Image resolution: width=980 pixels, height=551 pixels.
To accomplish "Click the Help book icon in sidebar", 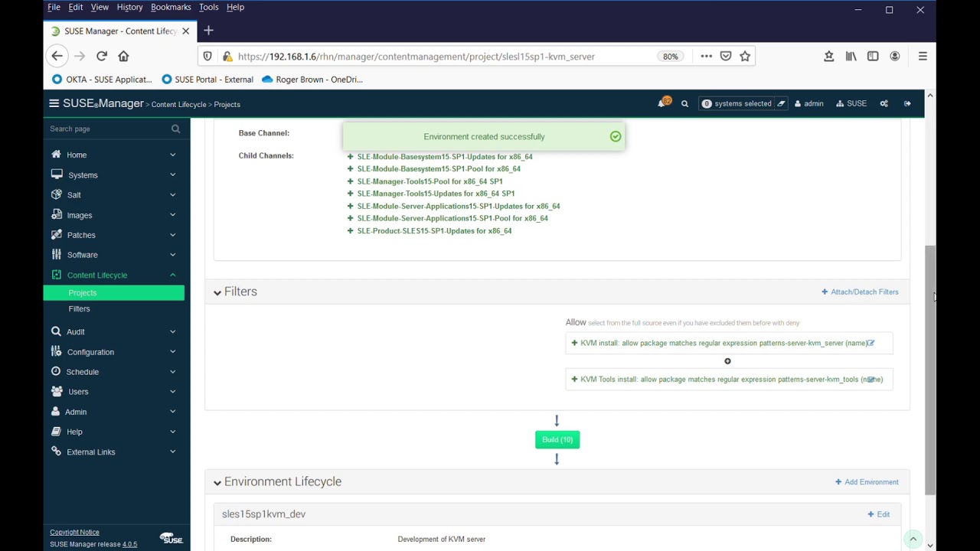I will (x=56, y=431).
